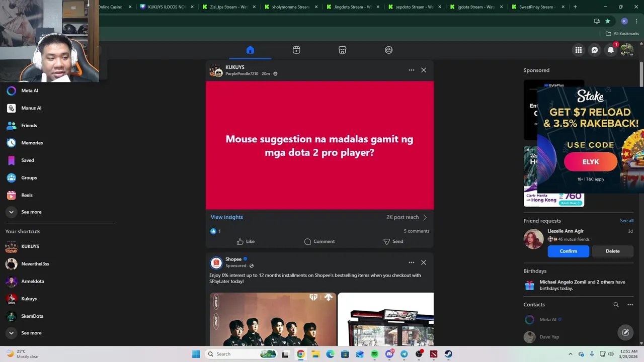
Task: Send the KUKUYS post
Action: tap(393, 241)
